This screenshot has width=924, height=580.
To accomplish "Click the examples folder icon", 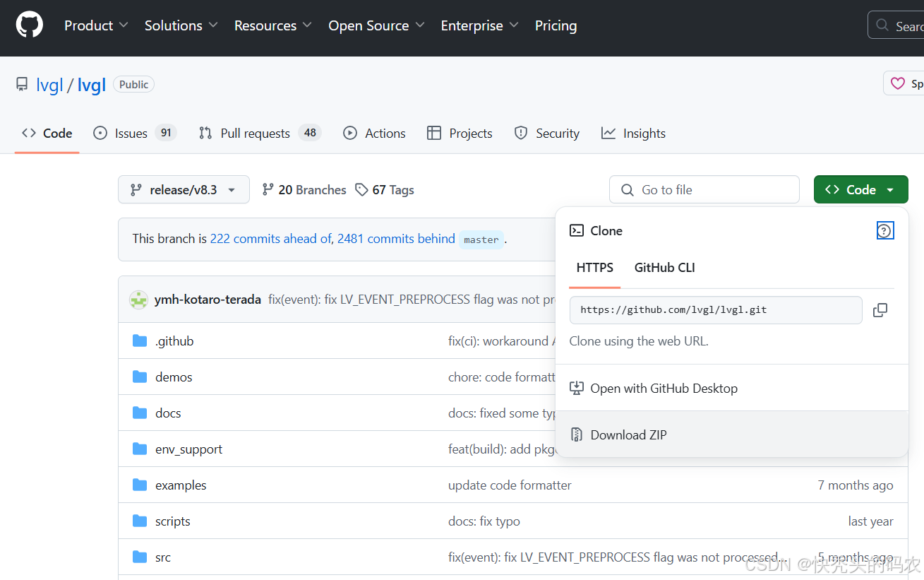I will 140,485.
